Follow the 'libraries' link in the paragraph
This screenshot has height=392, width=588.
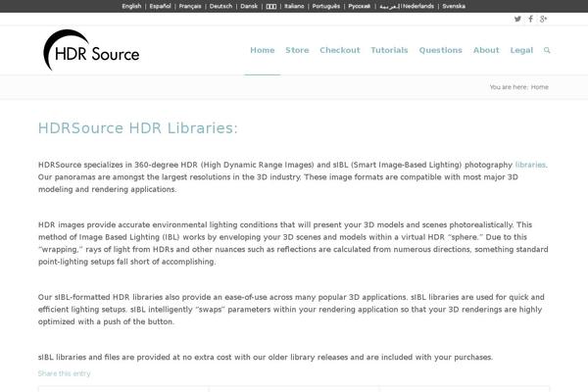[x=530, y=165]
